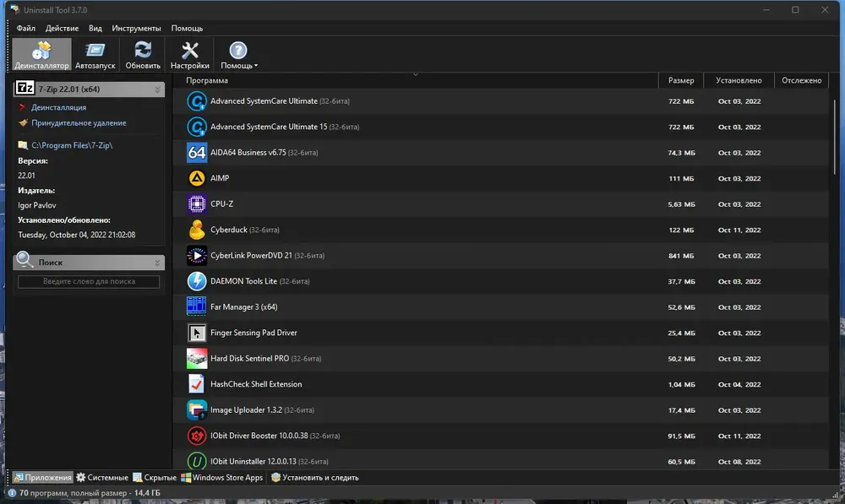The image size is (845, 504).
Task: Click the 7-Zip icon in details panel
Action: point(25,88)
